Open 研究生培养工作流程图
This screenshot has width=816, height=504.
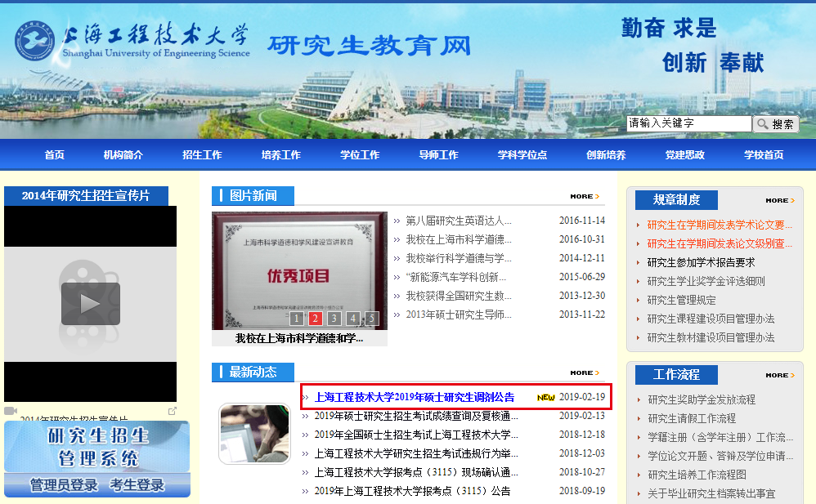(697, 475)
